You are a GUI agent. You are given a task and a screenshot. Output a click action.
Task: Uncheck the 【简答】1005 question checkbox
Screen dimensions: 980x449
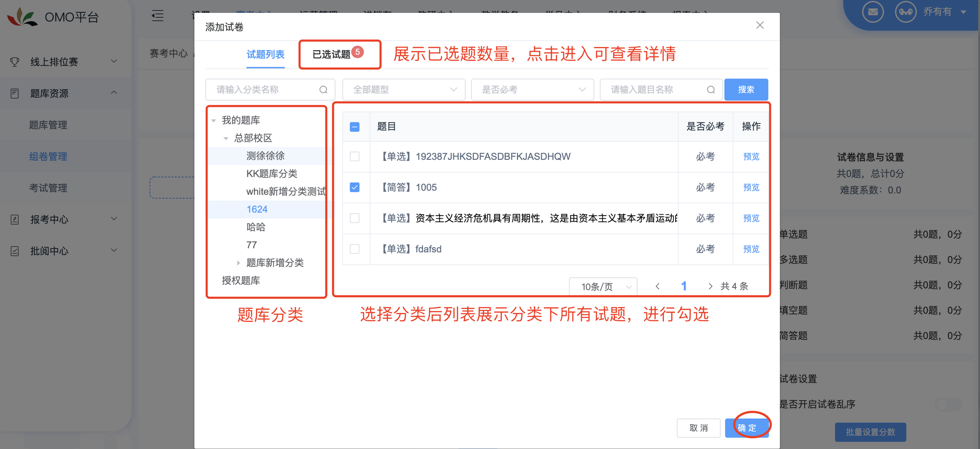pyautogui.click(x=354, y=187)
